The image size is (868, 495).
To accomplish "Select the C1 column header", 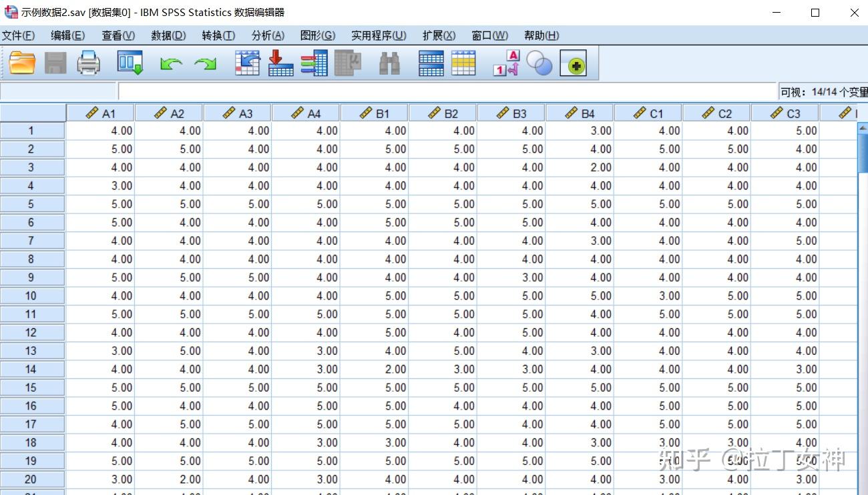I will pos(648,113).
